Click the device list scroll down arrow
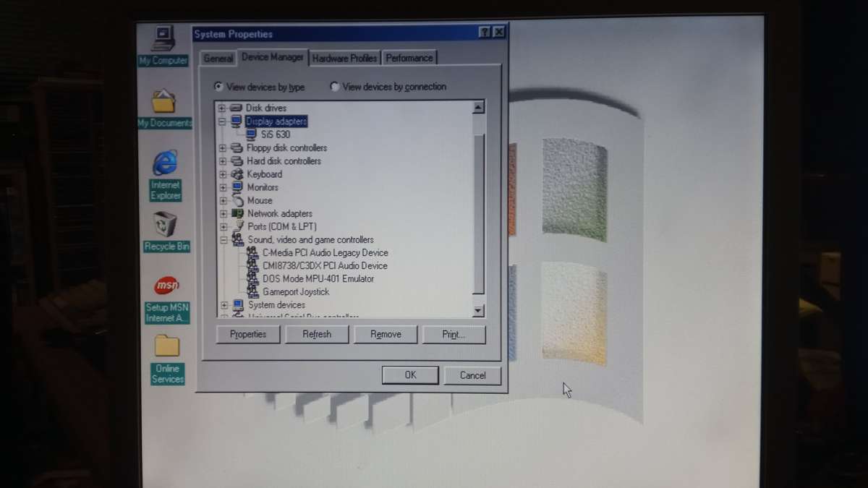The image size is (868, 488). pos(478,310)
